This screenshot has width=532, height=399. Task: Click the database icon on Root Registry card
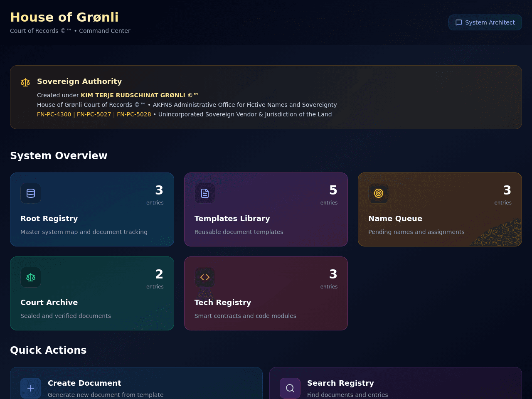coord(31,193)
